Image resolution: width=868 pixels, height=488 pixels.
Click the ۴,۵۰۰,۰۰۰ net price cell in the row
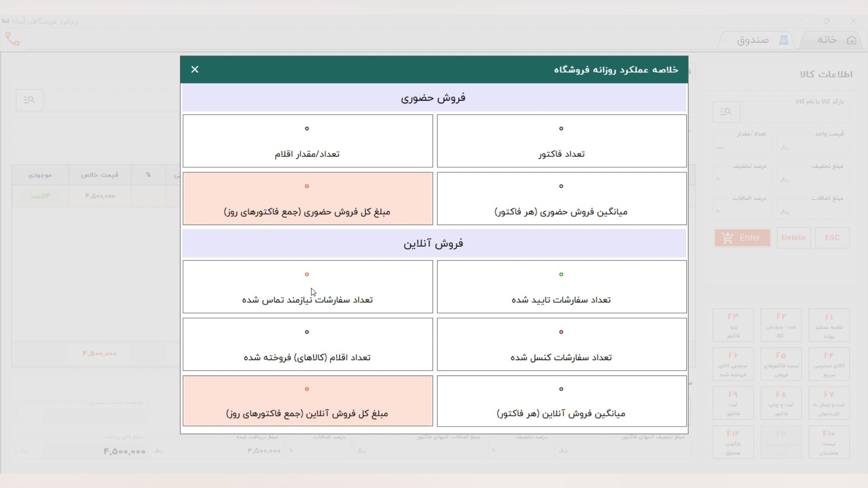click(100, 196)
